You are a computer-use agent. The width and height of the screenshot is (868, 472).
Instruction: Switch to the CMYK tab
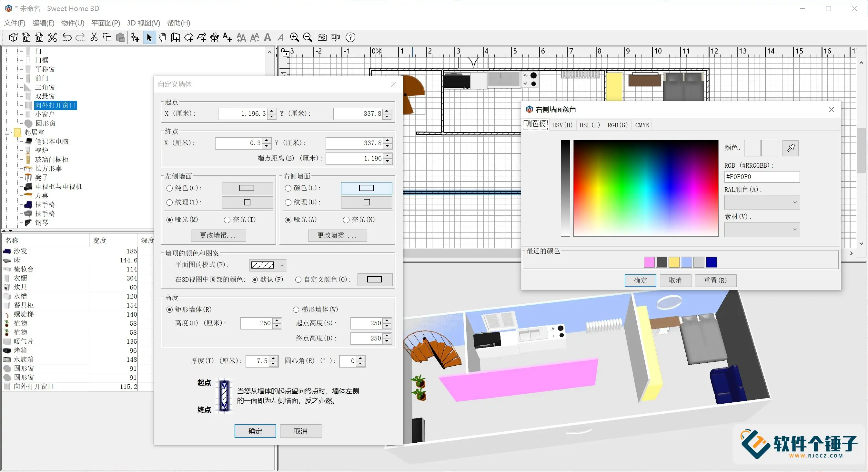click(642, 125)
